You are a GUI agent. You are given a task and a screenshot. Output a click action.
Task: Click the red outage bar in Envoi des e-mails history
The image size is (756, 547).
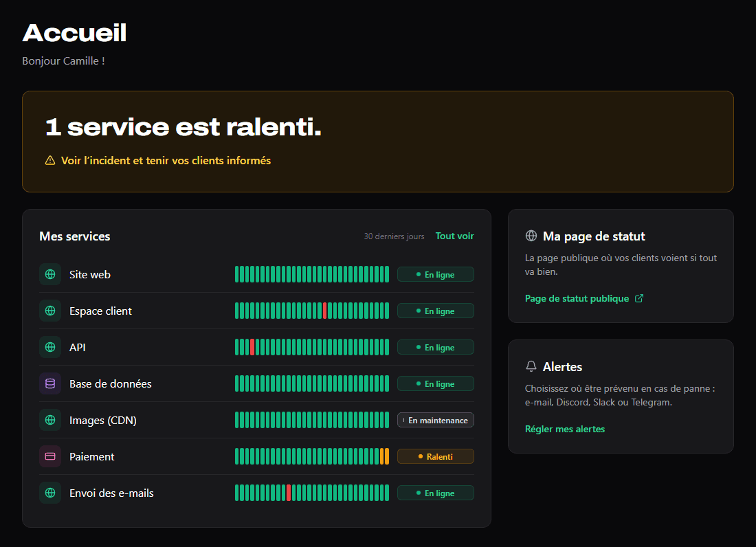click(x=289, y=493)
